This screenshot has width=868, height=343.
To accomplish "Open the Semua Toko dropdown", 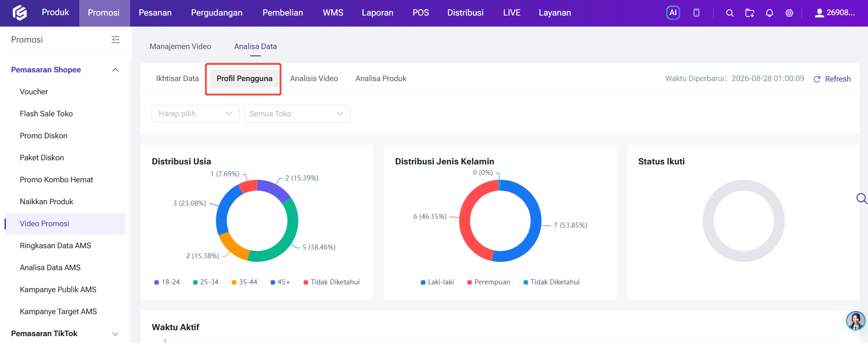I will (x=297, y=114).
